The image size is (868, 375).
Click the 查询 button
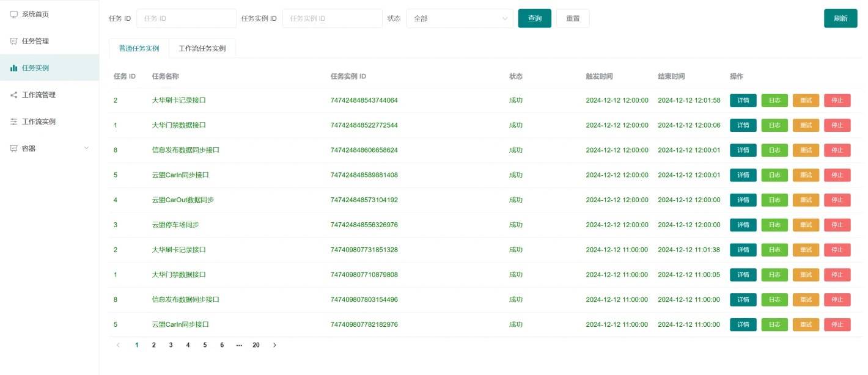point(535,18)
